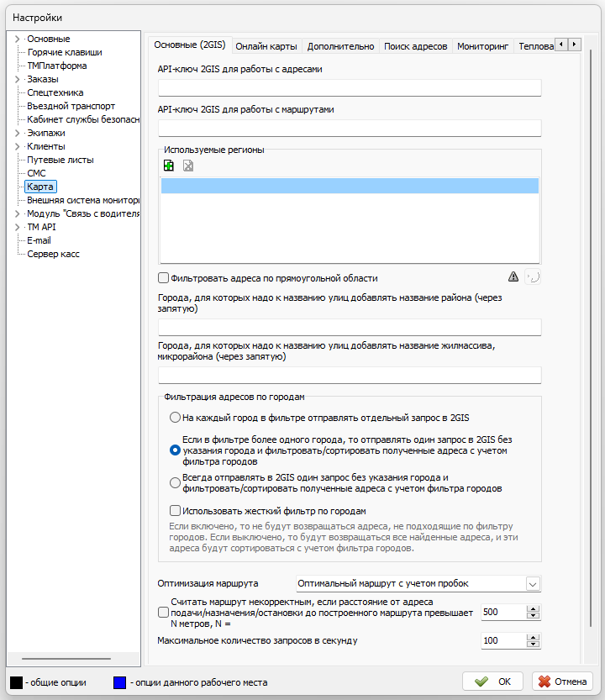Open the 'Поиск адресов' tab
The width and height of the screenshot is (605, 700).
point(415,46)
